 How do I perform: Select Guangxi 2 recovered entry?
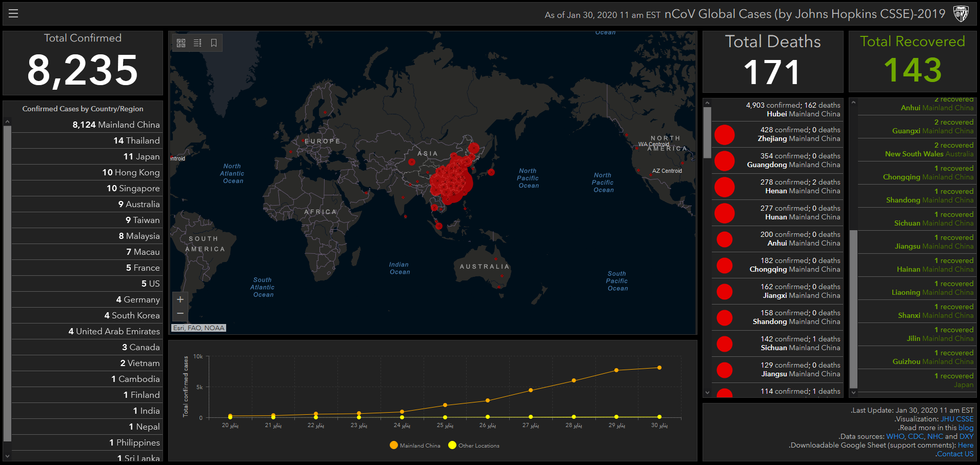coord(916,127)
